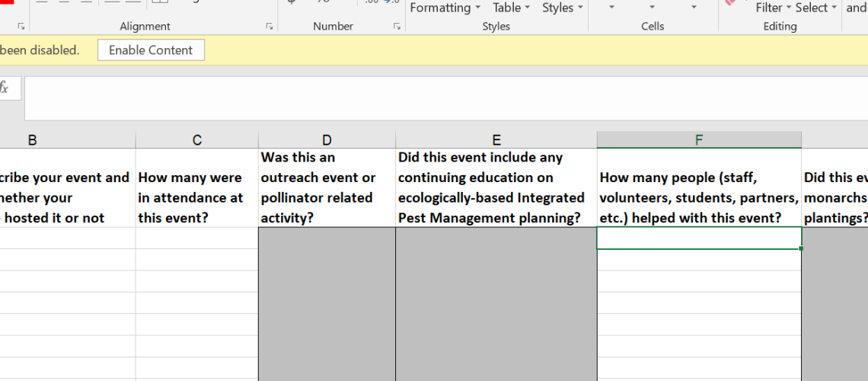The width and height of the screenshot is (868, 381).
Task: Open the Format as Table dropdown
Action: (511, 8)
